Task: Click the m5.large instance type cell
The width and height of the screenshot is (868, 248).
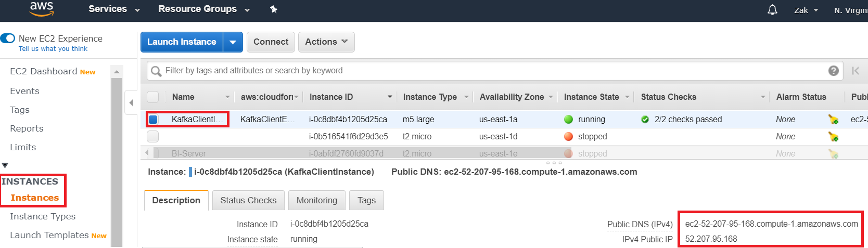Action: click(418, 120)
